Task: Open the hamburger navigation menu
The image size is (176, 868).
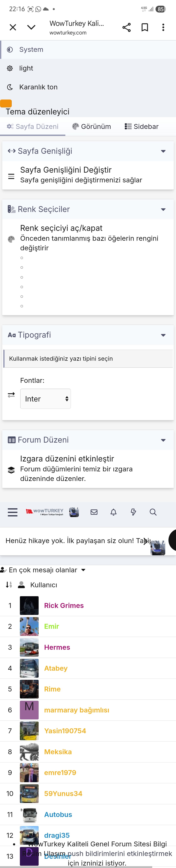Action: coord(13,512)
